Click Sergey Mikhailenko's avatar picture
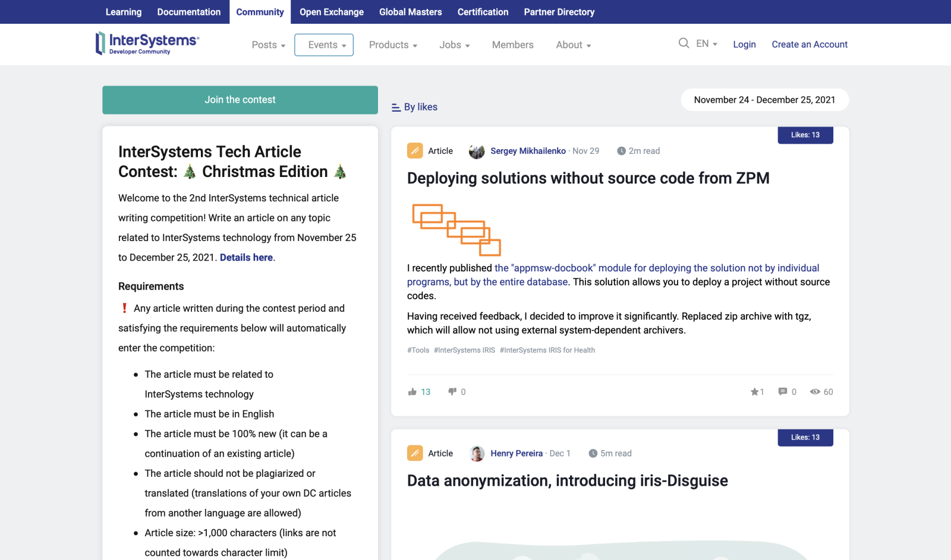 tap(477, 151)
